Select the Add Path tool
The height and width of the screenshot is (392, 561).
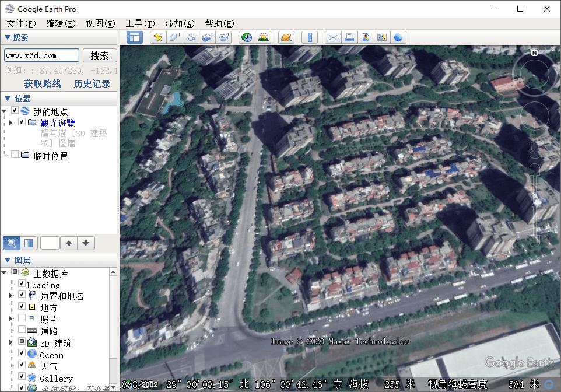pyautogui.click(x=191, y=37)
